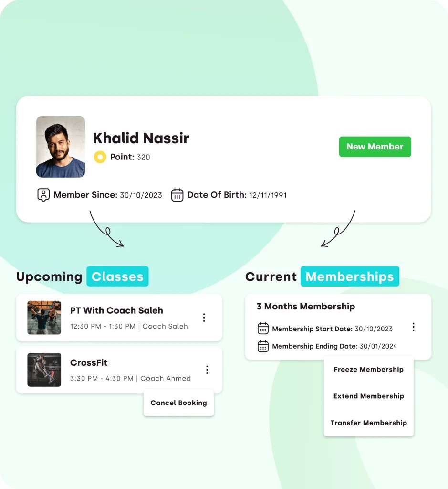Choose Freeze Membership option
The image size is (448, 489).
coord(368,369)
